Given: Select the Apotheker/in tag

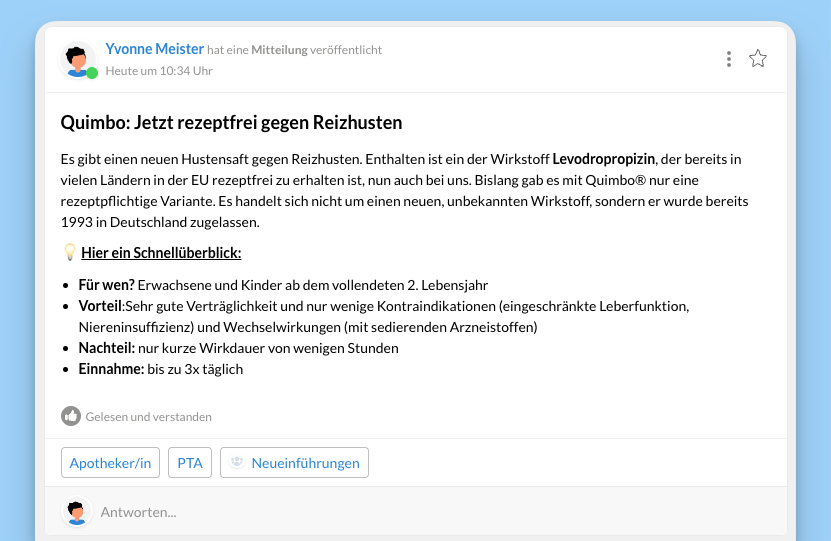Looking at the screenshot, I should (x=110, y=463).
